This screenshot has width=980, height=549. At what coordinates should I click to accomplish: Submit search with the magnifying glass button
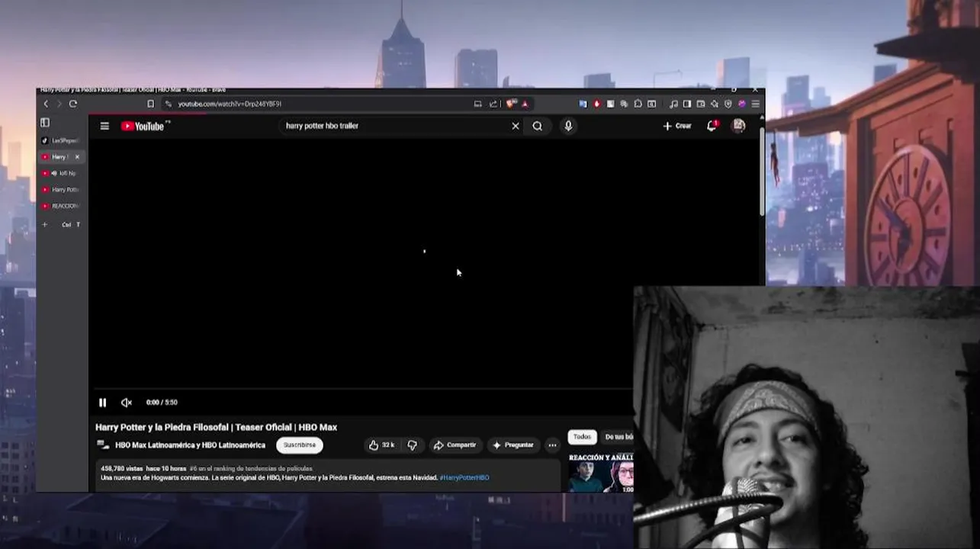tap(538, 126)
